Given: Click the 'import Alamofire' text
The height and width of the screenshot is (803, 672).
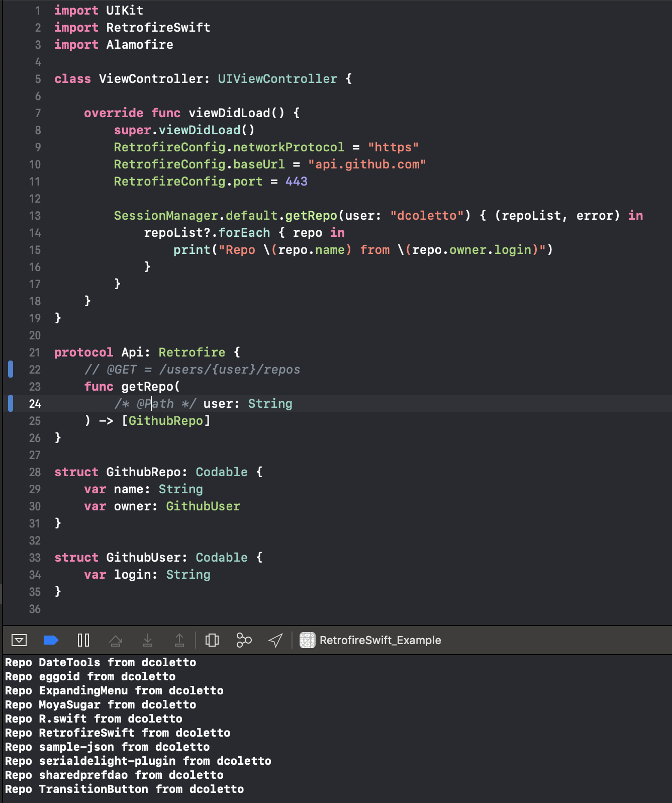Looking at the screenshot, I should pos(114,45).
